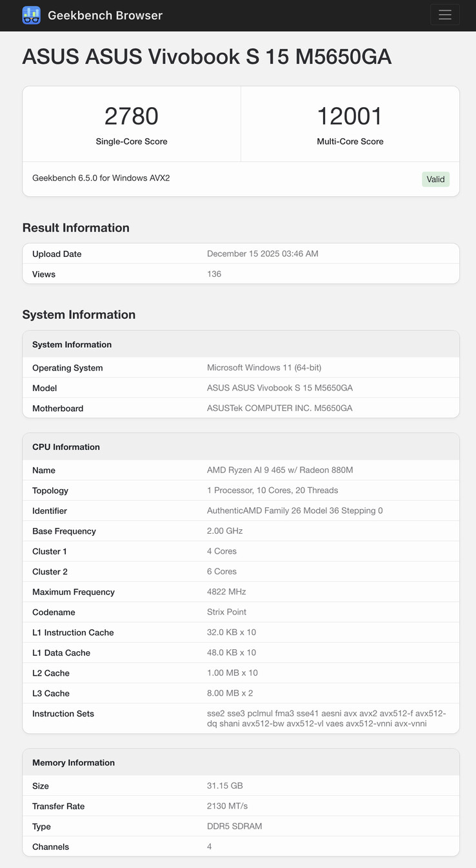Click the Geekbench Browser title text
The height and width of the screenshot is (868, 476).
(104, 15)
